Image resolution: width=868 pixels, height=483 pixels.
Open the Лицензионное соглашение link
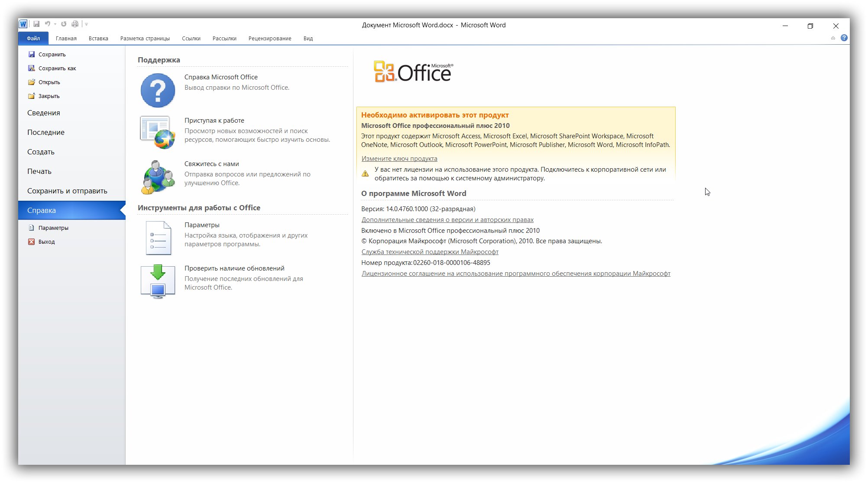click(516, 274)
